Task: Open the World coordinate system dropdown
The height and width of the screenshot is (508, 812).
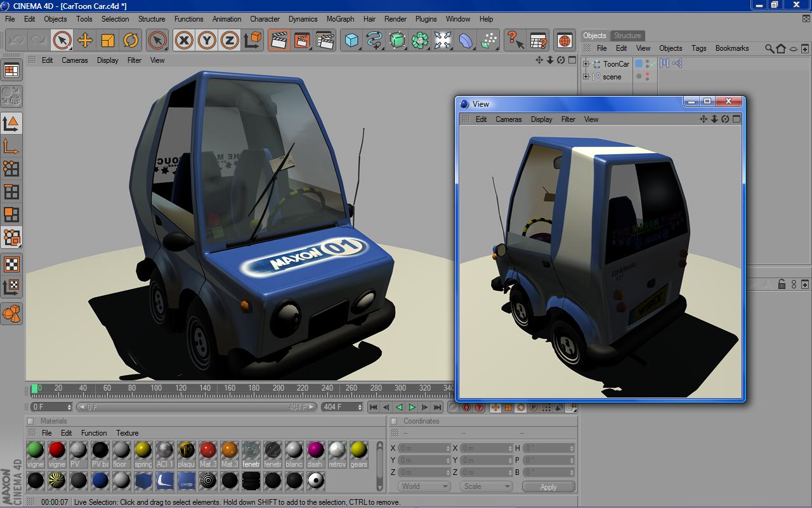Action: (x=424, y=486)
